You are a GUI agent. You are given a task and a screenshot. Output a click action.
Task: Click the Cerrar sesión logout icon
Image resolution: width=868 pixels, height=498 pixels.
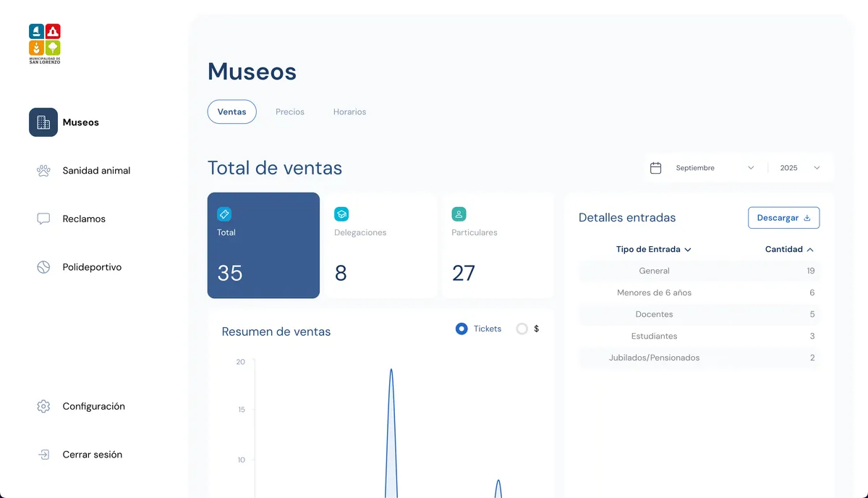[43, 455]
